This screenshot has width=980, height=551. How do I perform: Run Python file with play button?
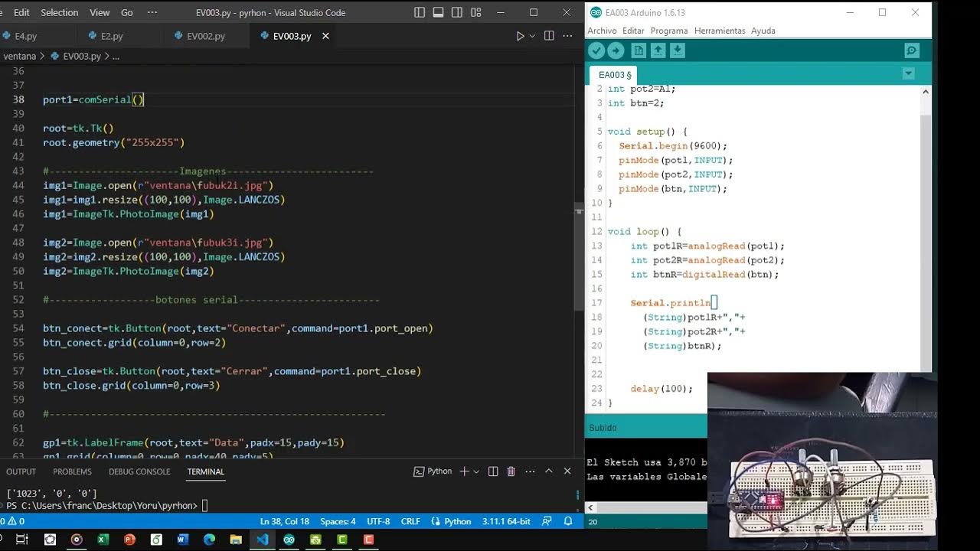tap(521, 36)
